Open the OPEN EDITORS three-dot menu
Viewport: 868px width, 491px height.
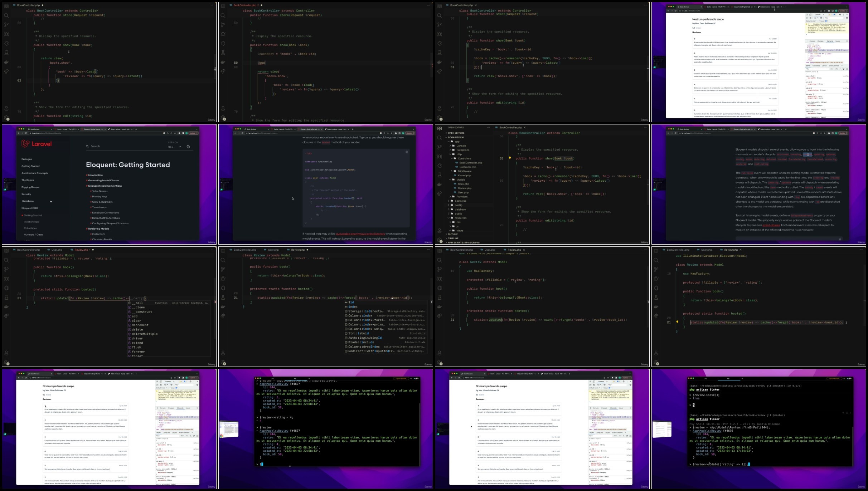tap(488, 128)
